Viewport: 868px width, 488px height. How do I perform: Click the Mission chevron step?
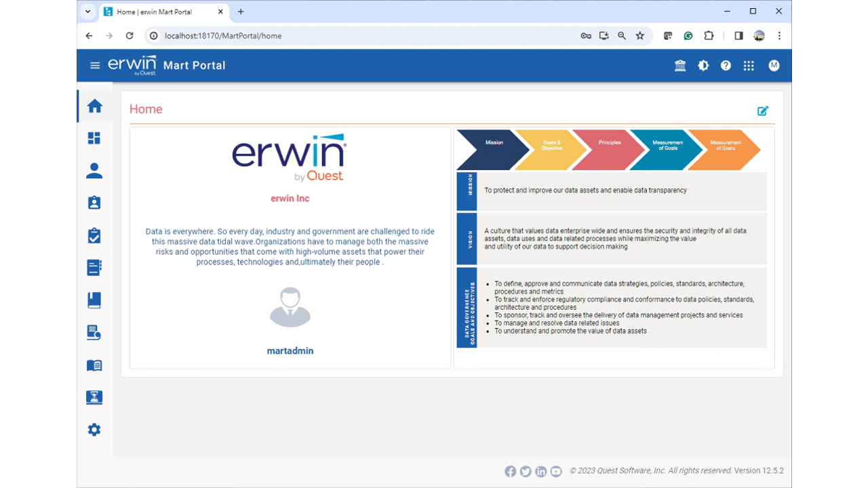click(x=493, y=150)
